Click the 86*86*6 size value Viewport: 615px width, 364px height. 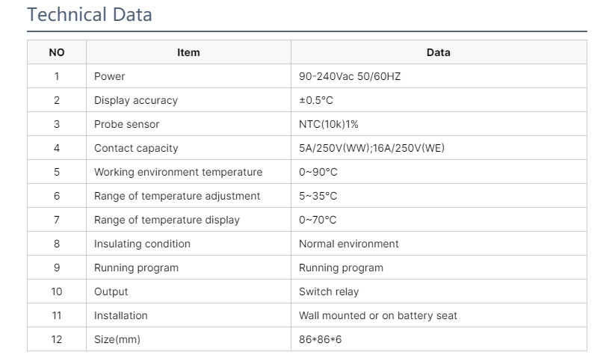pyautogui.click(x=320, y=339)
